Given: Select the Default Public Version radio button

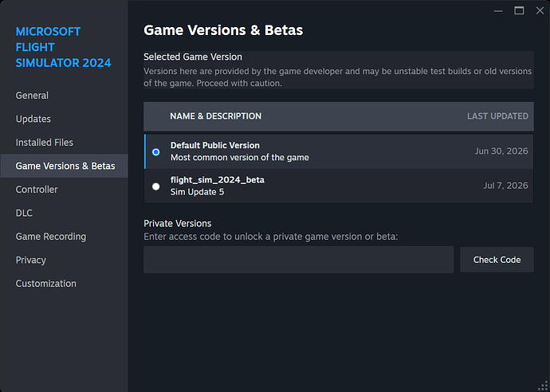Looking at the screenshot, I should (x=155, y=152).
